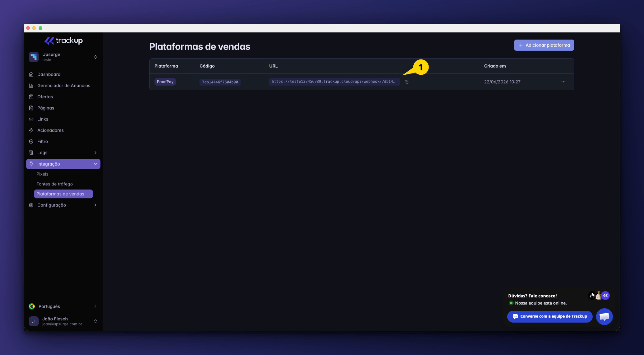Click the Criado em column header

coord(495,66)
